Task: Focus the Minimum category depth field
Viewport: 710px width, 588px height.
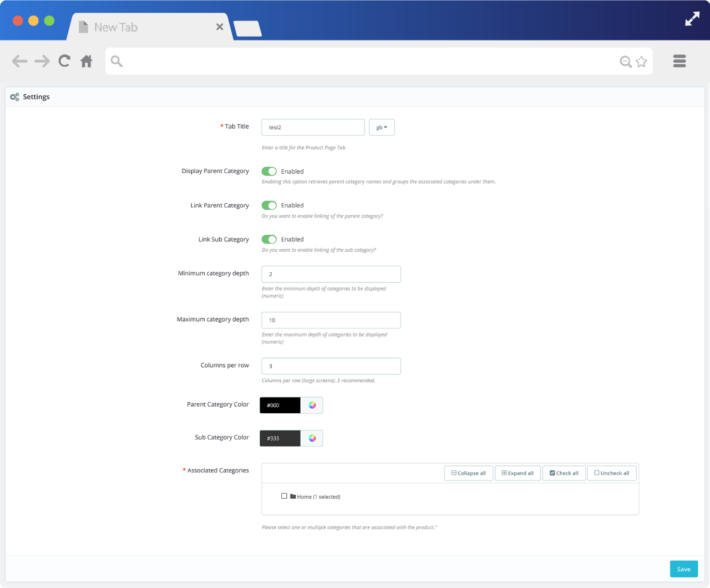Action: (331, 274)
